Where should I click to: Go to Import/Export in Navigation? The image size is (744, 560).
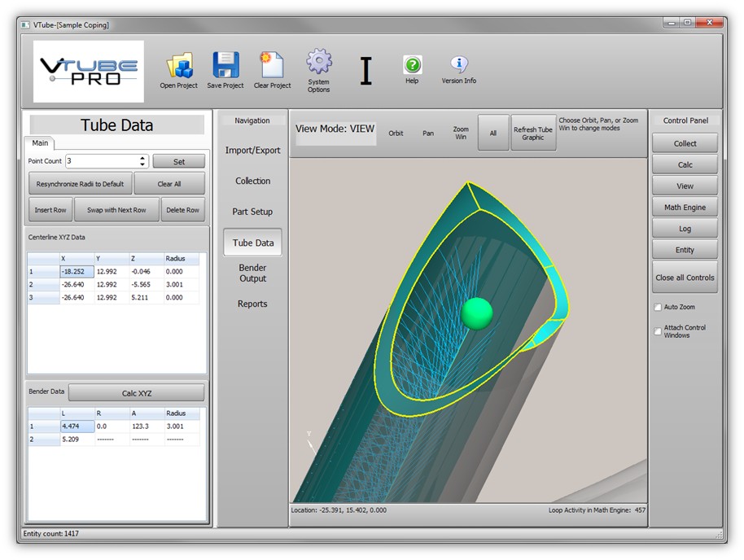tap(252, 151)
